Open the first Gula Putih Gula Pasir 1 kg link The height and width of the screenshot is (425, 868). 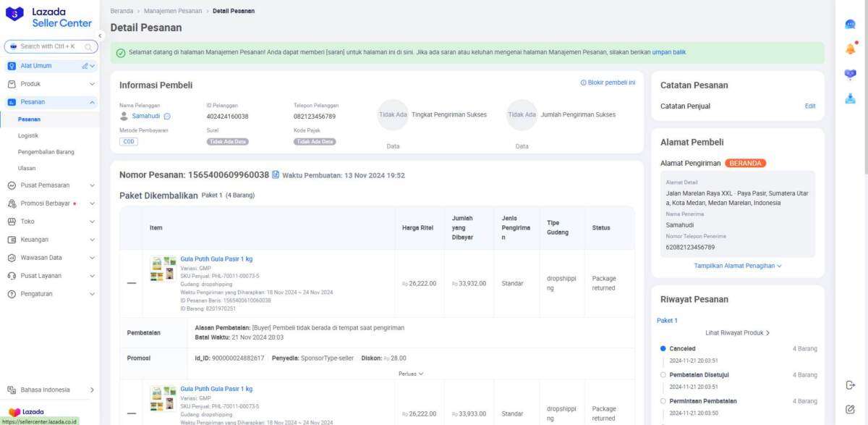click(216, 258)
